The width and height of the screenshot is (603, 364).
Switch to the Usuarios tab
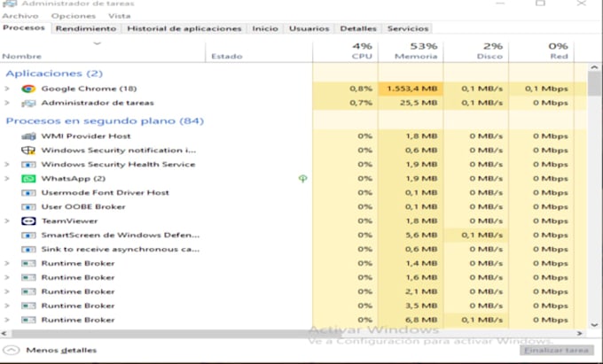click(309, 29)
